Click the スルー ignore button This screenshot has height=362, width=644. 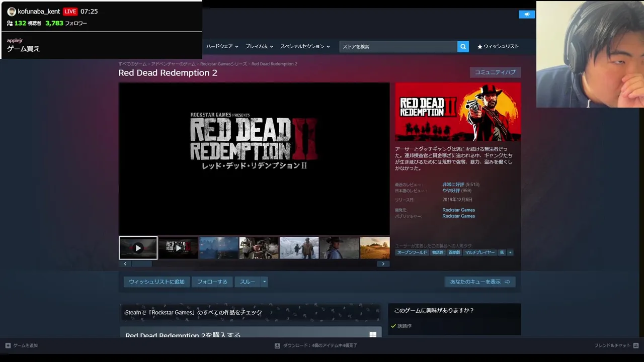(248, 282)
